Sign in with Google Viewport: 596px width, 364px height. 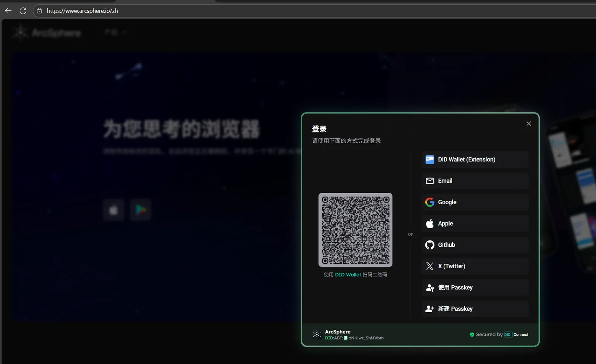click(x=475, y=202)
